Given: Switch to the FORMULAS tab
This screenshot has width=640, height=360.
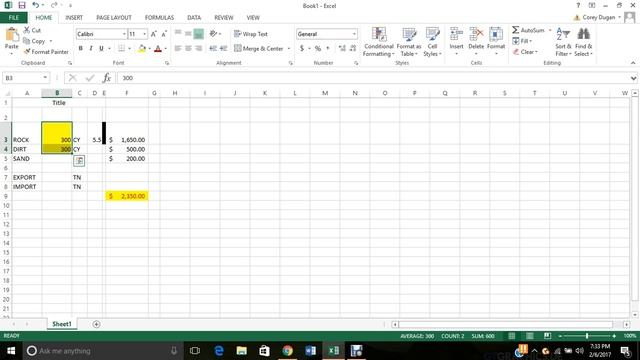Looking at the screenshot, I should click(159, 18).
